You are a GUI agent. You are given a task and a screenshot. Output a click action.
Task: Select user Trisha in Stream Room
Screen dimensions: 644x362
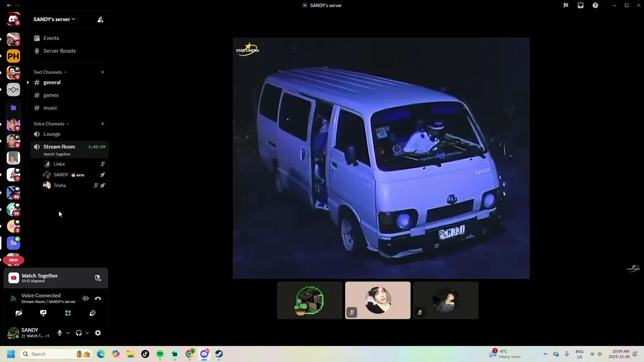point(74,186)
